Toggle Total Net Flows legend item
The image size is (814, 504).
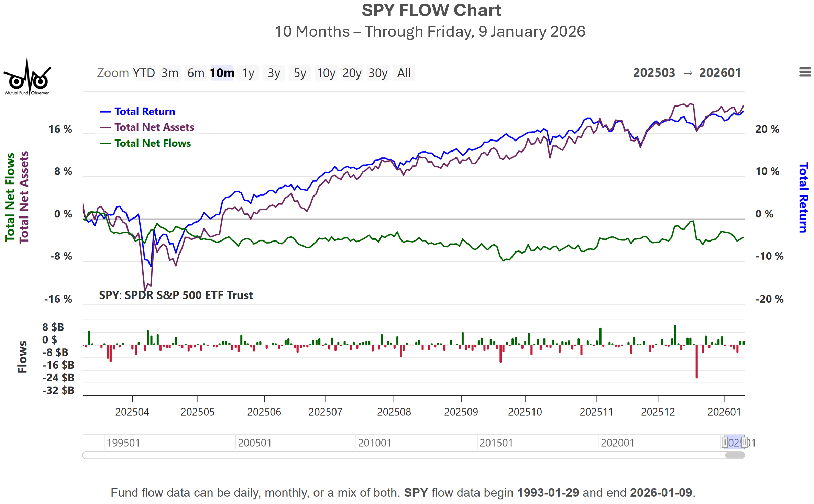tap(152, 143)
